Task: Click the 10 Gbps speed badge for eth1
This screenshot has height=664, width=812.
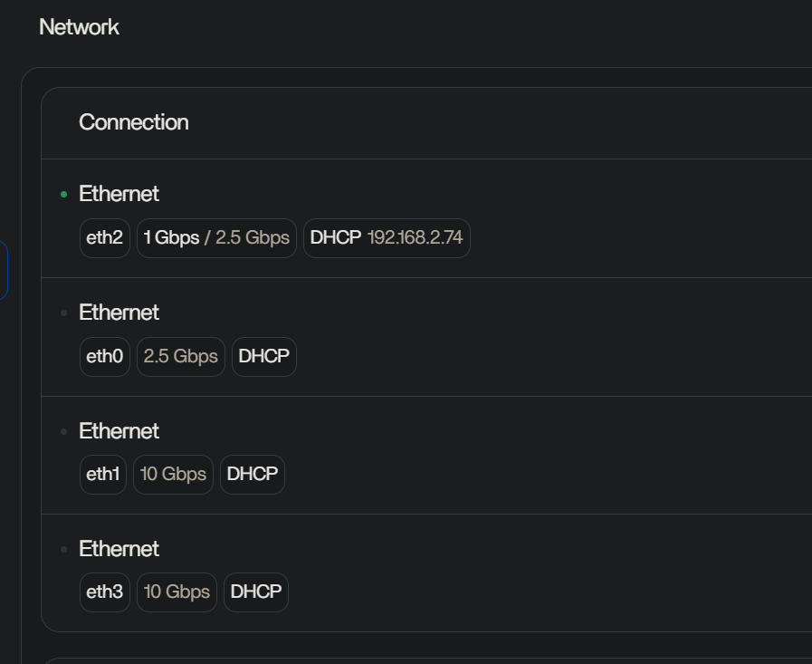Action: [173, 474]
